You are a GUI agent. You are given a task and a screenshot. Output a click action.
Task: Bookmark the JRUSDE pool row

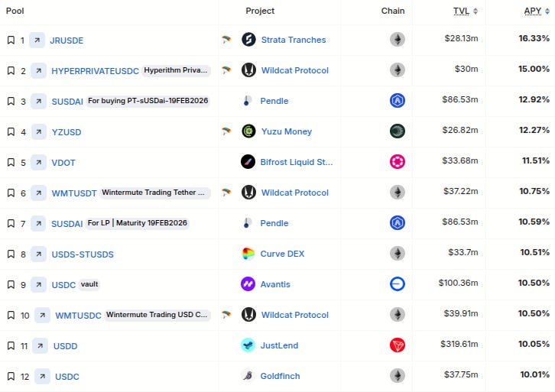[x=11, y=40]
